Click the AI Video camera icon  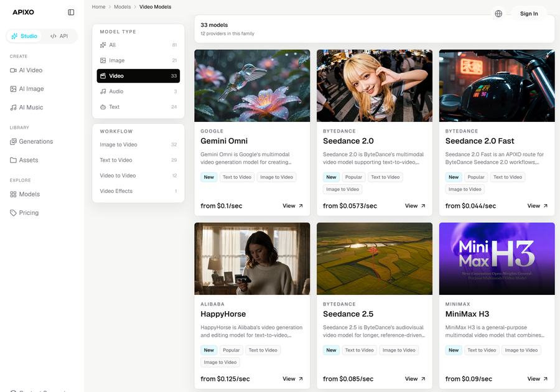click(x=13, y=70)
